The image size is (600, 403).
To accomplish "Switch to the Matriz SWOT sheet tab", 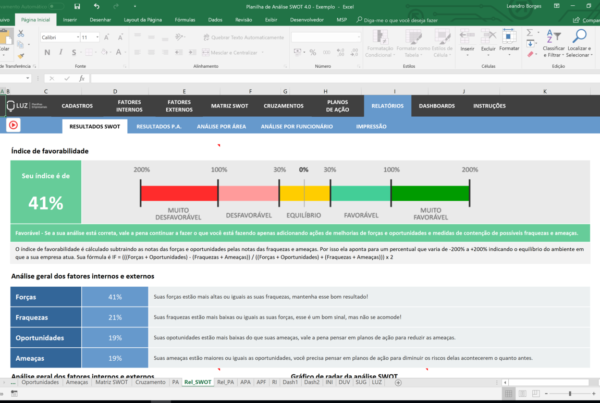I will [x=111, y=382].
